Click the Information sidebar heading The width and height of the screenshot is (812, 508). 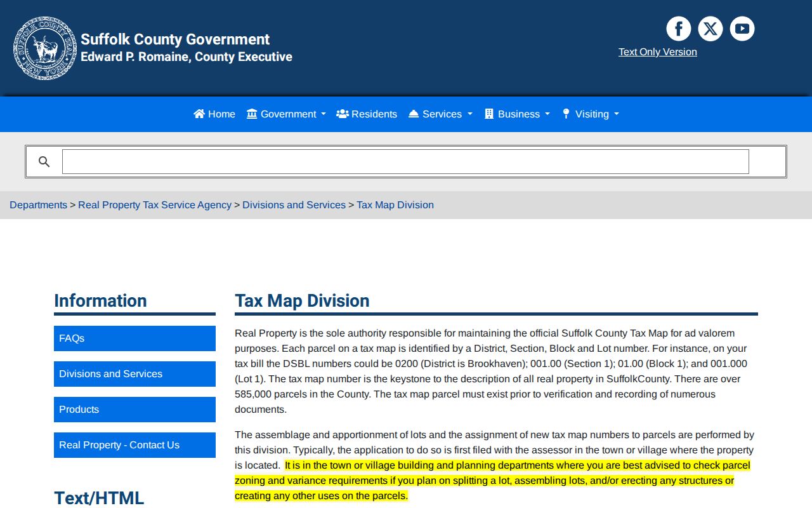[100, 300]
